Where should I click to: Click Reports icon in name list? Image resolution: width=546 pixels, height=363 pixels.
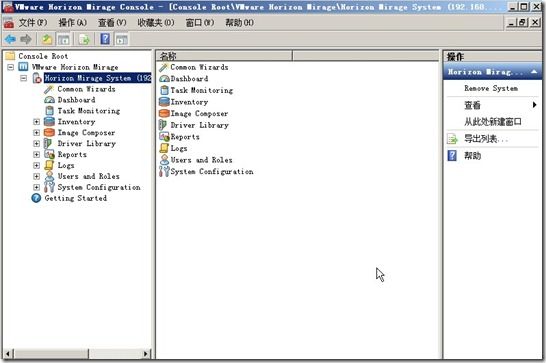164,137
